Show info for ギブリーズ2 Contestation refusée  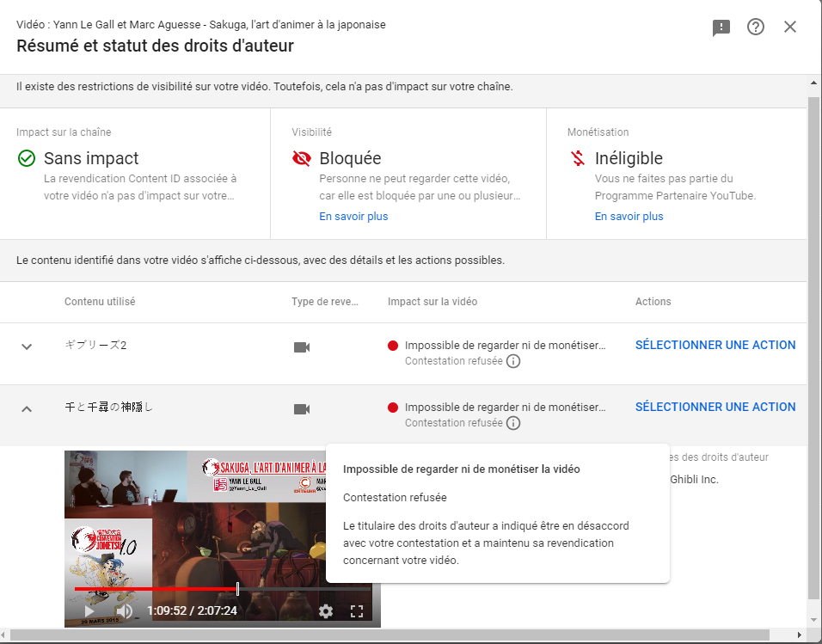(x=513, y=361)
